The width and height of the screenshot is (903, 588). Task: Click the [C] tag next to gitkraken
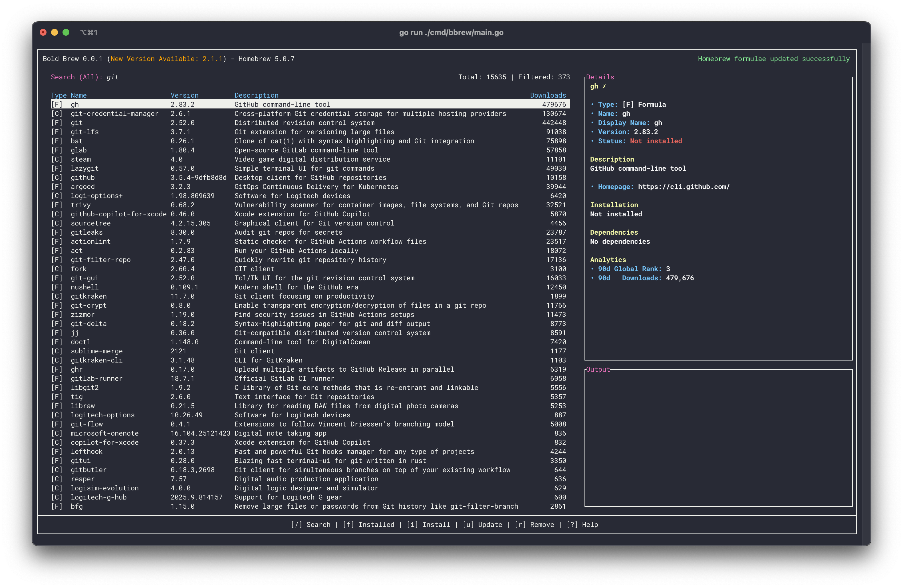(x=57, y=296)
